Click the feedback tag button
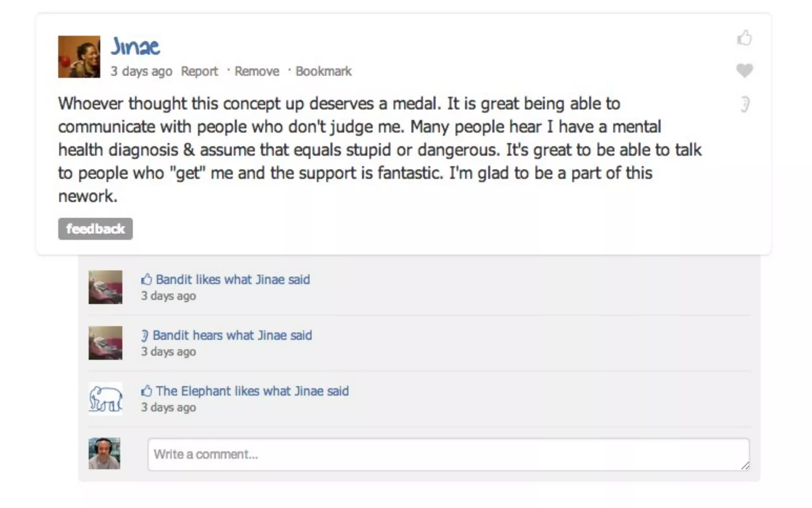The width and height of the screenshot is (812, 508). (95, 229)
